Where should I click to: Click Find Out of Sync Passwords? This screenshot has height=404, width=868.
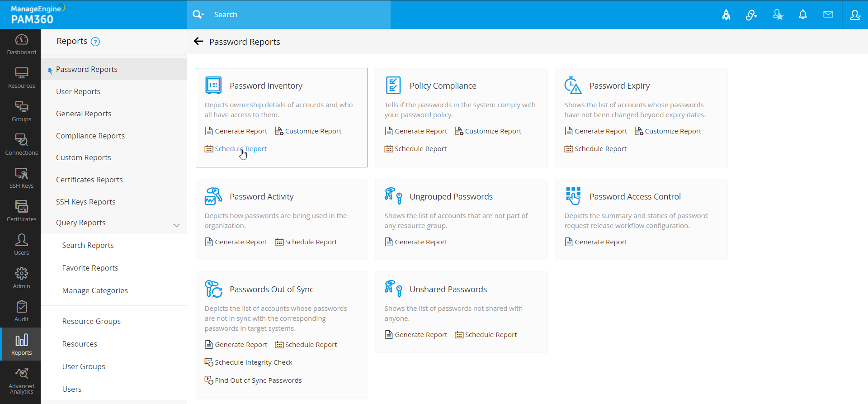pyautogui.click(x=258, y=380)
